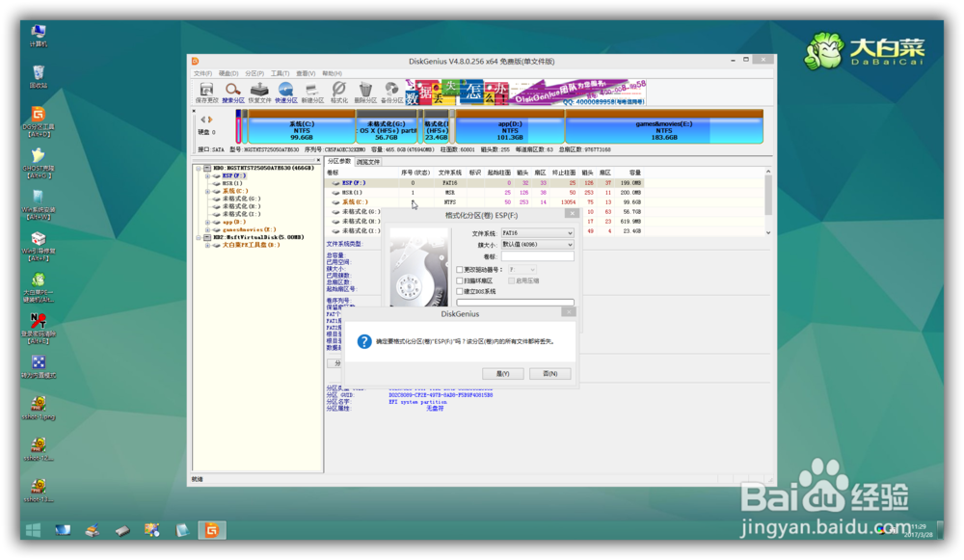
Task: Close the 格式化分区 ESP(F:) dialog
Action: [572, 213]
